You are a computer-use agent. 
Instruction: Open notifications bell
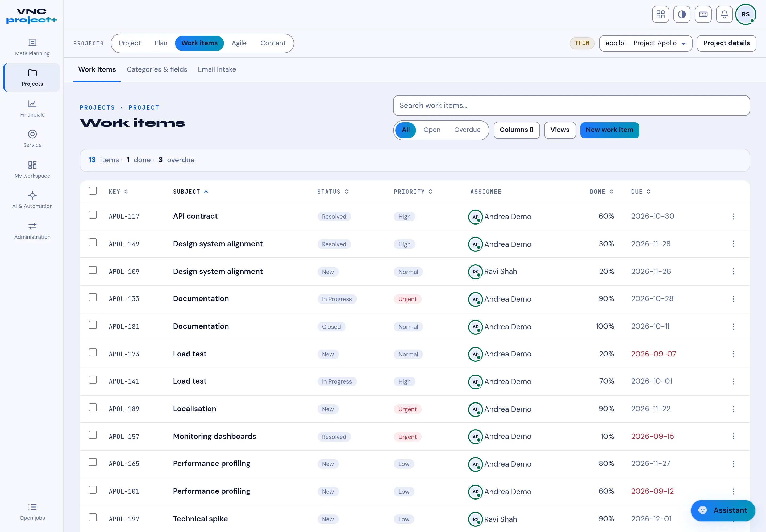pyautogui.click(x=724, y=15)
